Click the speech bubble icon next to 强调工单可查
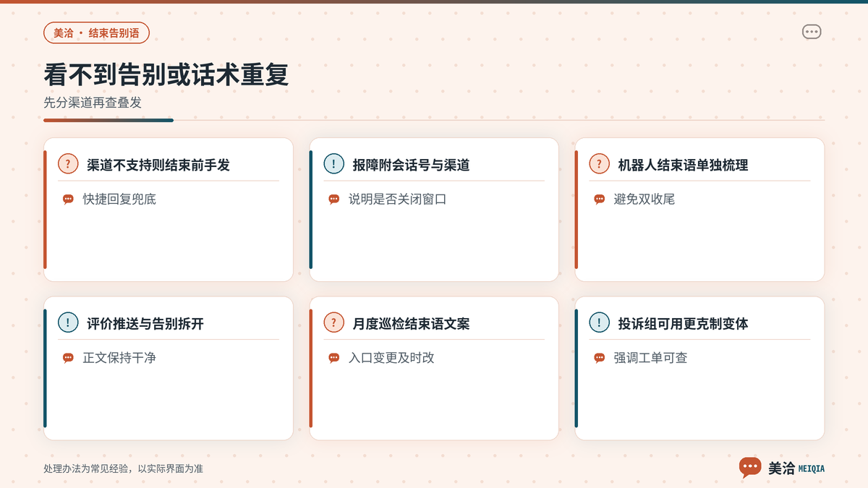Viewport: 868px width, 488px height. click(599, 358)
